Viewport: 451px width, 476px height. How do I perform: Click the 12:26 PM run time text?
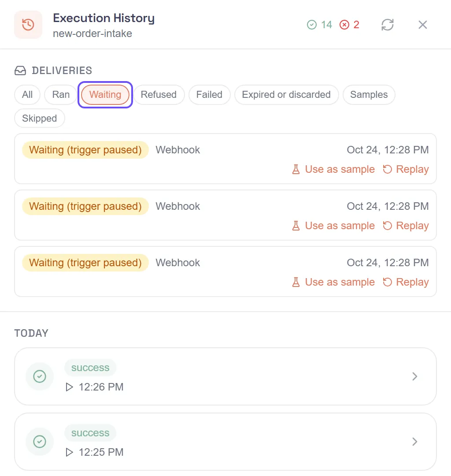click(x=101, y=387)
